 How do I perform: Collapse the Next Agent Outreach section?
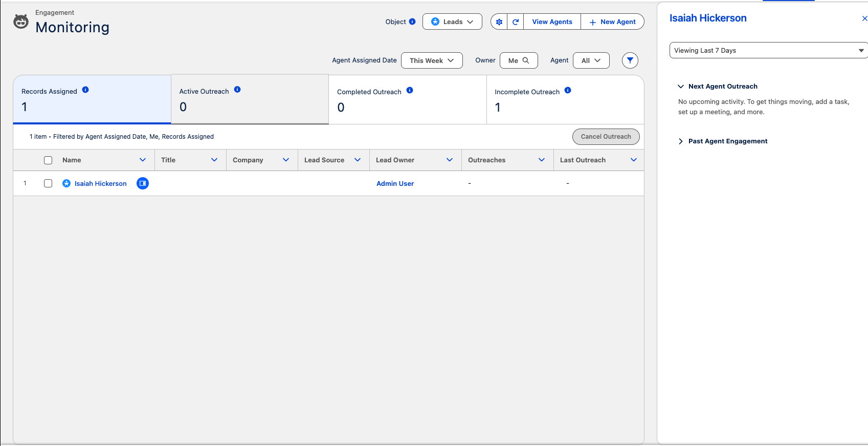point(681,87)
